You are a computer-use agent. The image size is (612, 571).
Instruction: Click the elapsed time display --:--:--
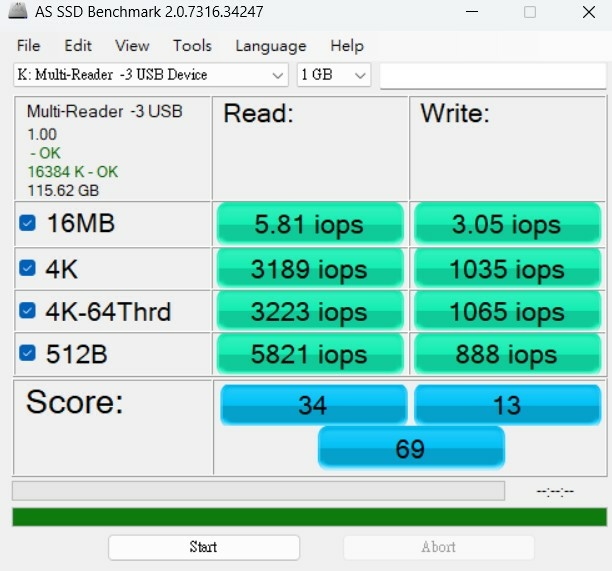555,491
